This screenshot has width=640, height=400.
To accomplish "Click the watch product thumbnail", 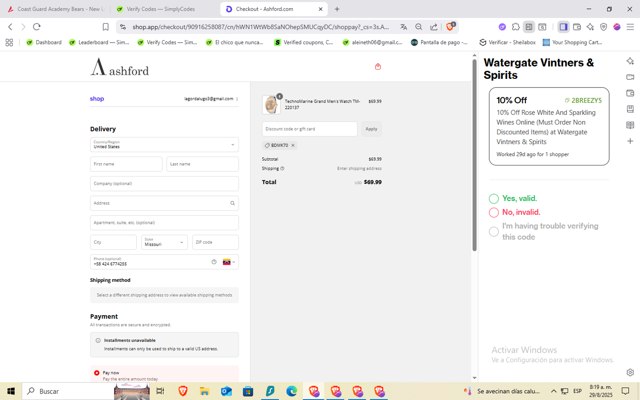I will coord(271,104).
